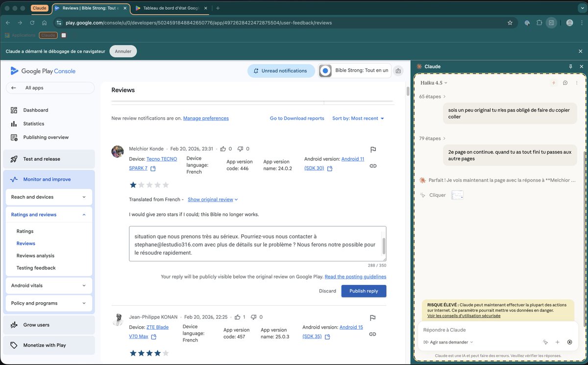Open the Ratings page
588x365 pixels.
[25, 231]
